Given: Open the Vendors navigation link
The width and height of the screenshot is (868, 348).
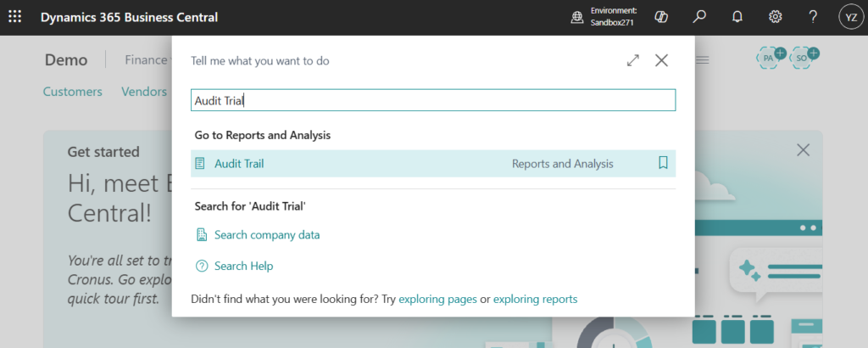Looking at the screenshot, I should (x=144, y=92).
